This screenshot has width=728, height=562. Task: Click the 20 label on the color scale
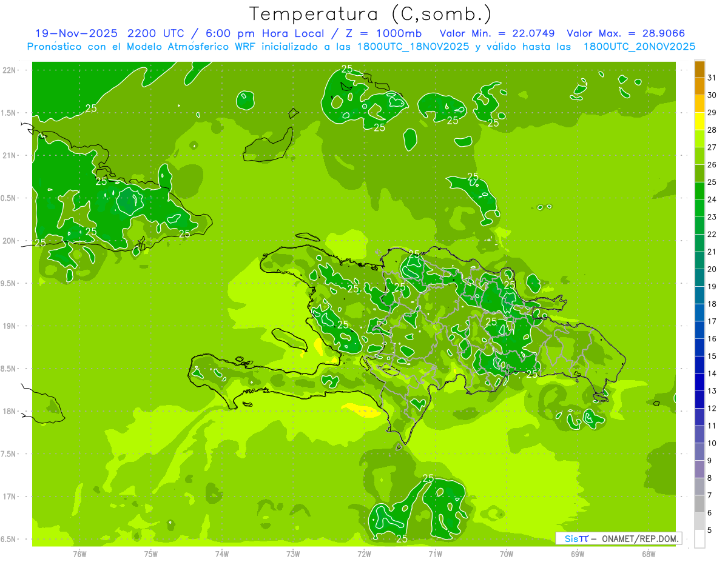[712, 269]
